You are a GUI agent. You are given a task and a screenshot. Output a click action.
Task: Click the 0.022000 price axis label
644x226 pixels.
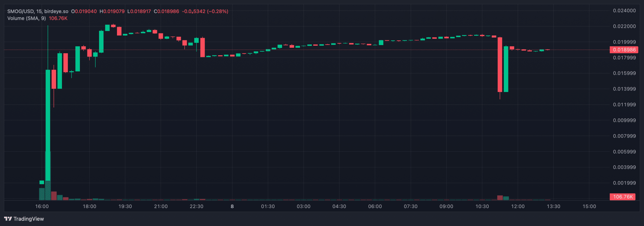click(624, 26)
